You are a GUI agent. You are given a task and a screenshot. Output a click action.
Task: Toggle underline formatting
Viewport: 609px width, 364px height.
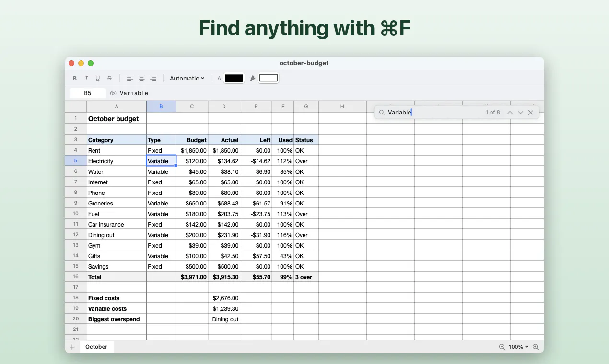pos(98,78)
